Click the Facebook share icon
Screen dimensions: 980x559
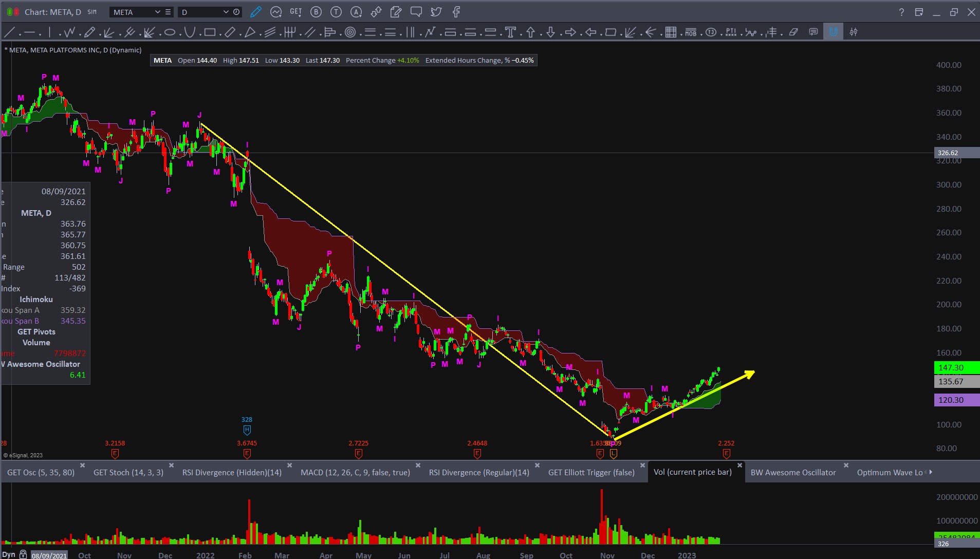pyautogui.click(x=456, y=12)
